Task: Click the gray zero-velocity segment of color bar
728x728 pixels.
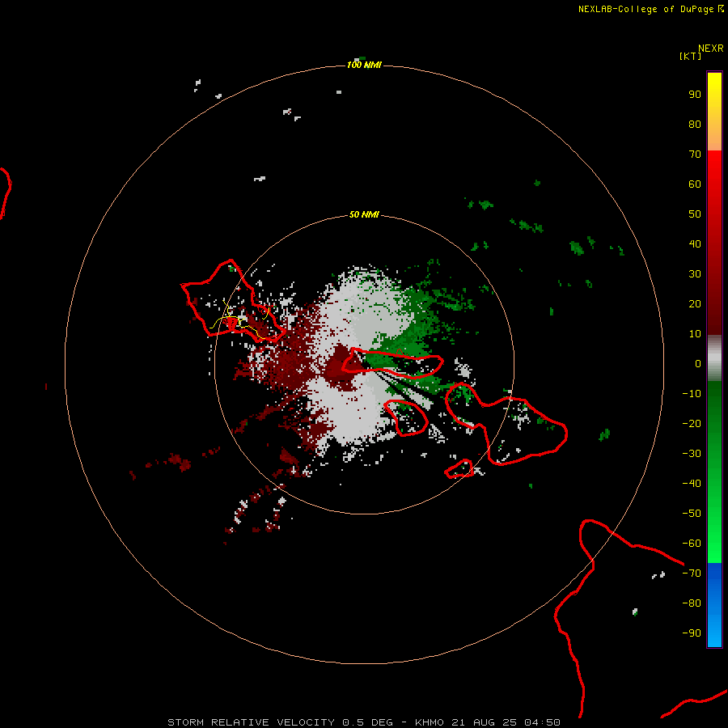Action: pos(714,358)
